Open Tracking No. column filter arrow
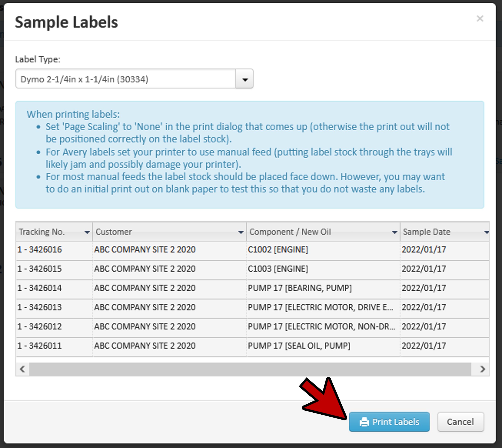502x448 pixels. point(87,232)
